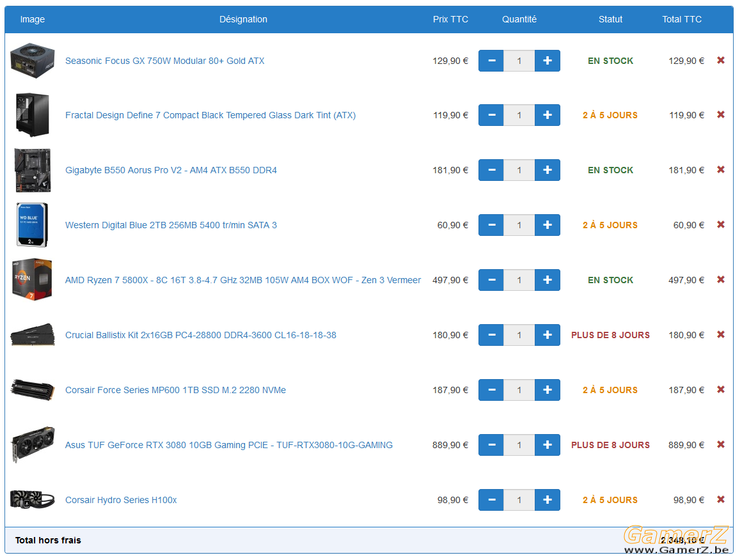This screenshot has height=560, width=742.
Task: Edit quantity field for AMD Ryzen 7 5800X
Action: [519, 280]
